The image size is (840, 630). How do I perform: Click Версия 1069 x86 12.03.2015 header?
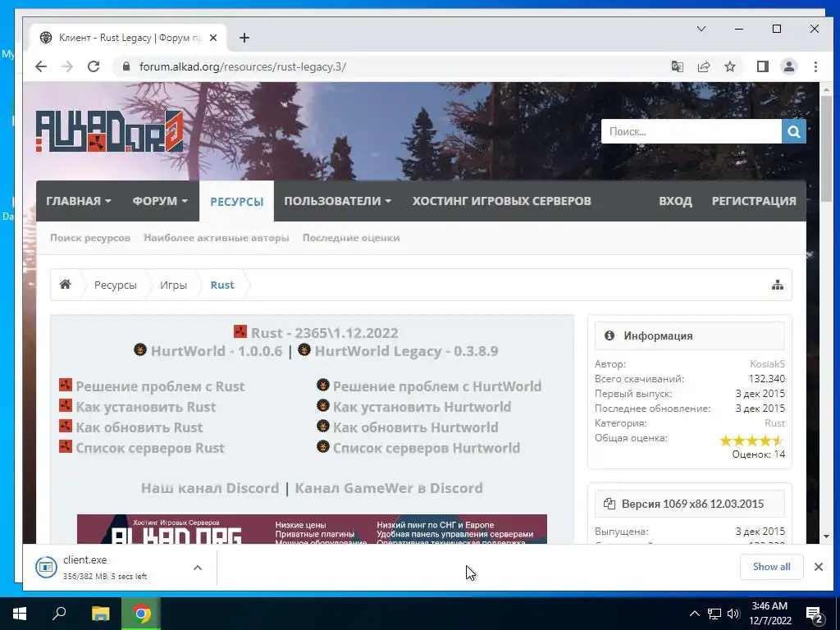point(689,504)
